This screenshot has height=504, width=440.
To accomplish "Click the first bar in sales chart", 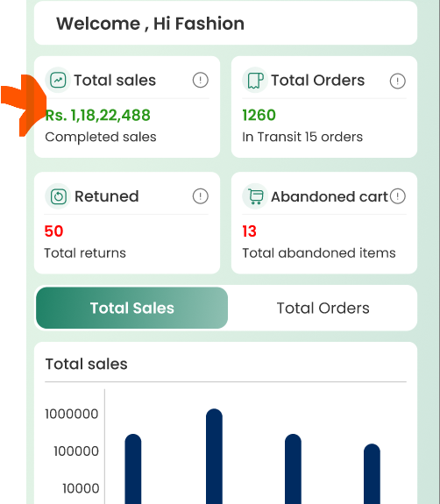I will pos(133,469).
